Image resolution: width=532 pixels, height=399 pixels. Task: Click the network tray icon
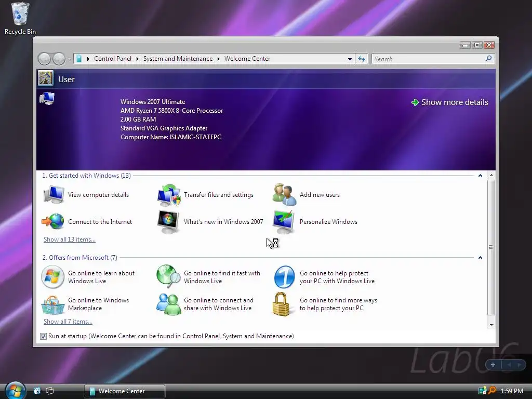[x=482, y=391]
